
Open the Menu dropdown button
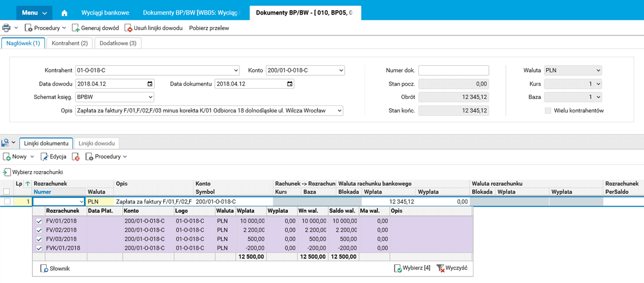[34, 12]
